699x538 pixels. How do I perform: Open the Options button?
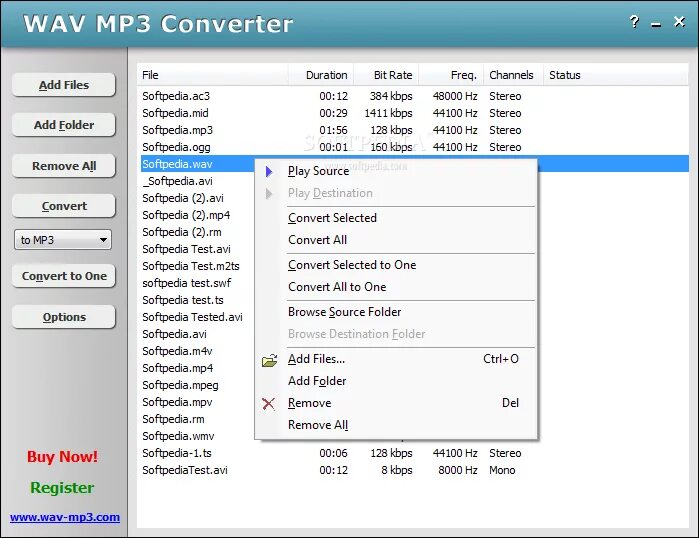pyautogui.click(x=64, y=317)
